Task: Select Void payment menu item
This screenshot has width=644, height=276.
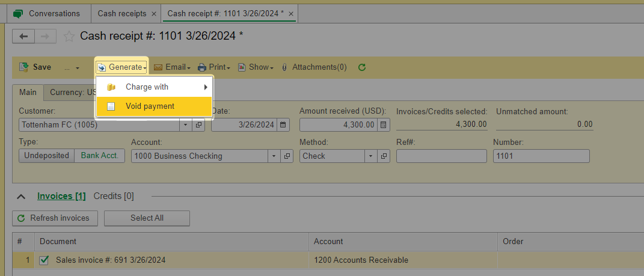Action: click(154, 106)
